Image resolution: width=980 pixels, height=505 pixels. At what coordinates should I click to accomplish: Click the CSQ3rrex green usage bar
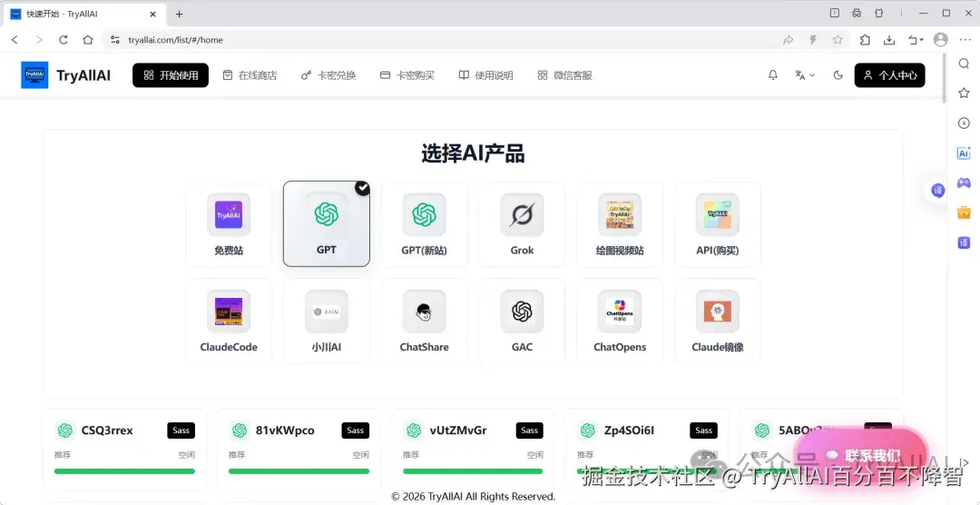[x=124, y=471]
